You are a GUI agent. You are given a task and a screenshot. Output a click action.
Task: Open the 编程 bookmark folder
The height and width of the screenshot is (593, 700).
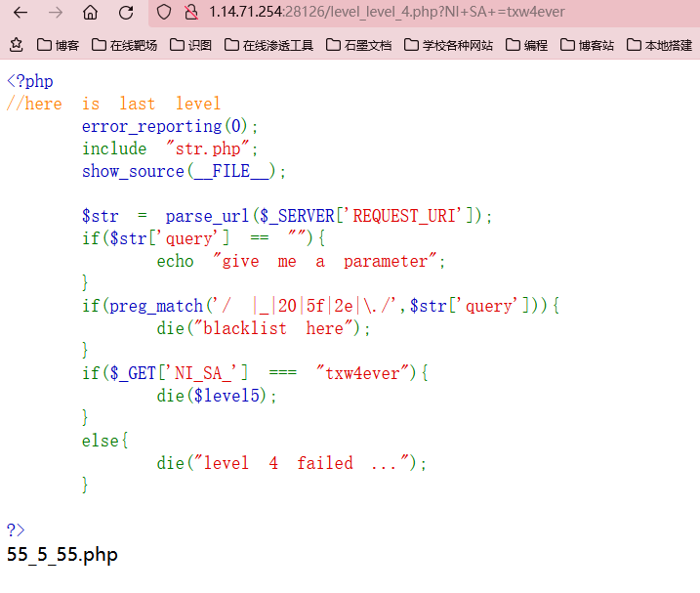[x=527, y=45]
